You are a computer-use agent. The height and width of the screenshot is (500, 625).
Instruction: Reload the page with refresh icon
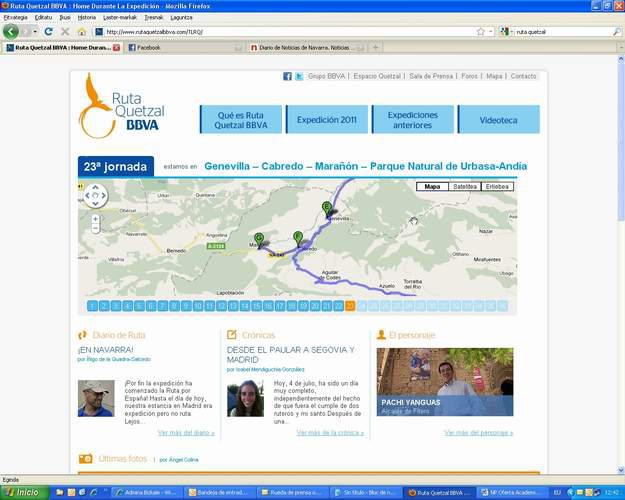click(48, 31)
